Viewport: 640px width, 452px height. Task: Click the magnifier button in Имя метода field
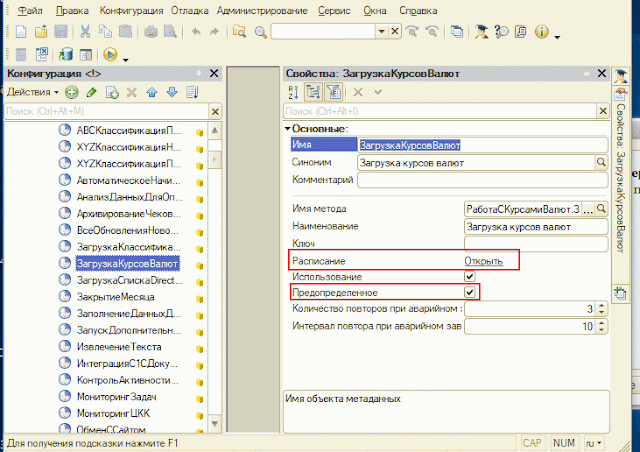(x=601, y=209)
